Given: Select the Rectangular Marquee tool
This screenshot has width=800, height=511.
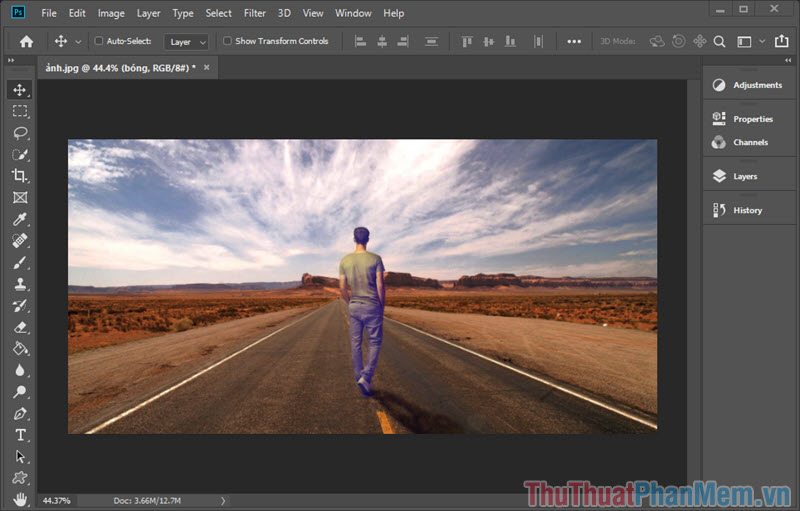Looking at the screenshot, I should [x=19, y=111].
